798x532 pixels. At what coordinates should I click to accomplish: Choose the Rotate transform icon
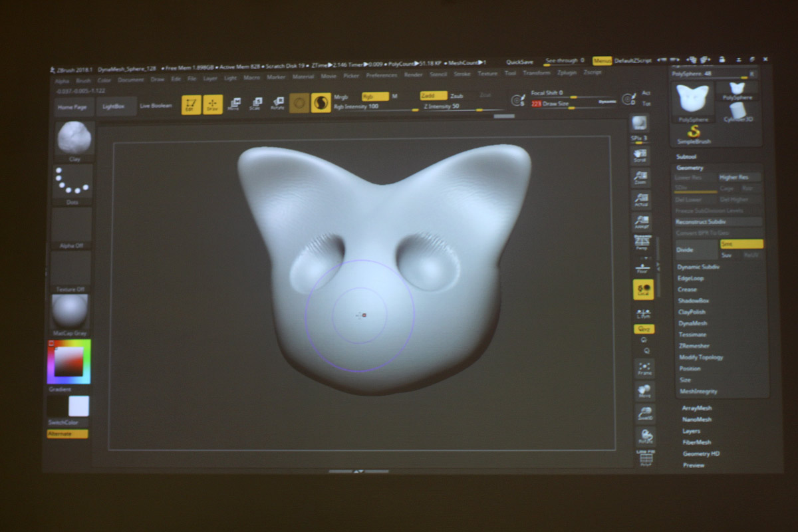click(x=277, y=104)
